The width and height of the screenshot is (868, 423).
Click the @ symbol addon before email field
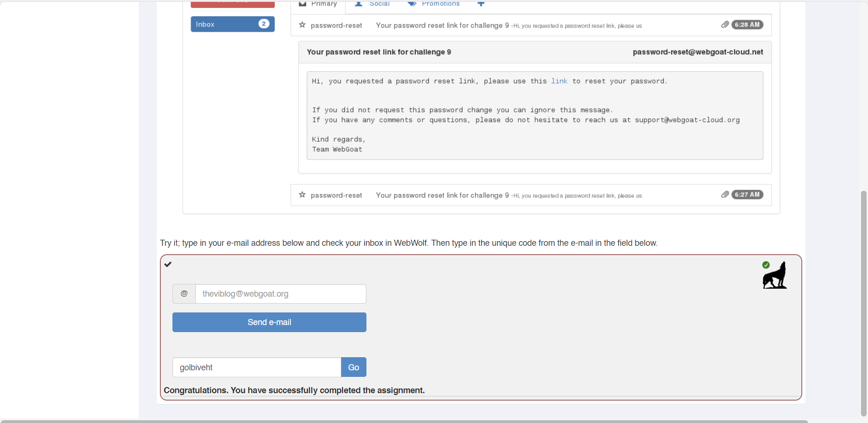pos(184,294)
